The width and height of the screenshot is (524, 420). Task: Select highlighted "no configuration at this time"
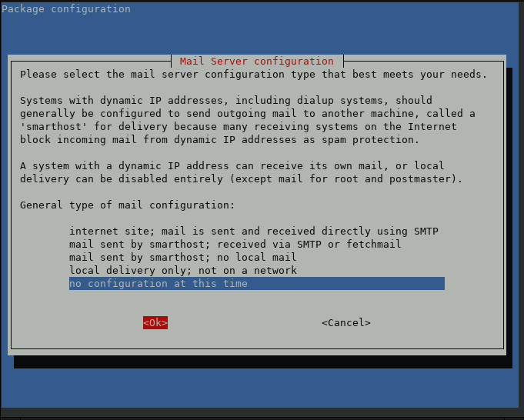tap(257, 283)
